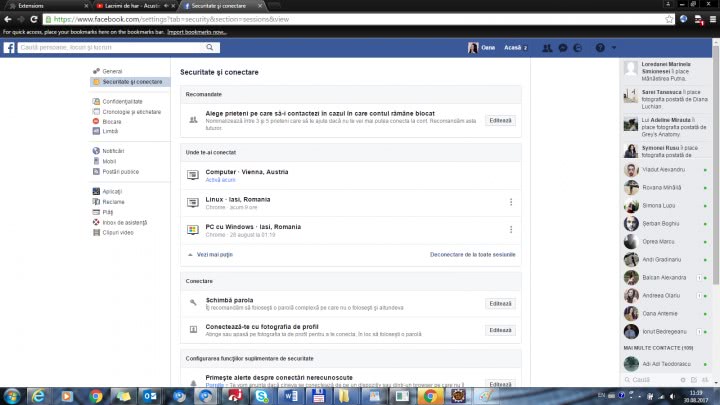Open Messenger messages icon

(564, 48)
